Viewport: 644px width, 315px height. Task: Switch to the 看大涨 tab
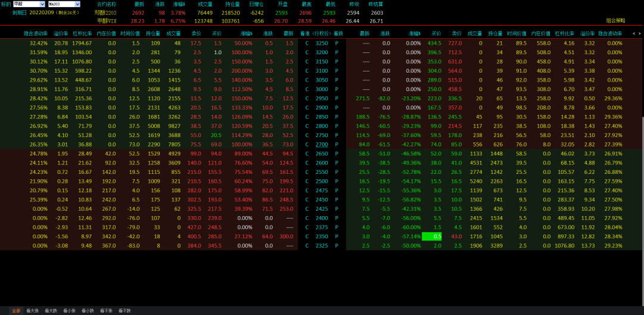(x=33, y=310)
